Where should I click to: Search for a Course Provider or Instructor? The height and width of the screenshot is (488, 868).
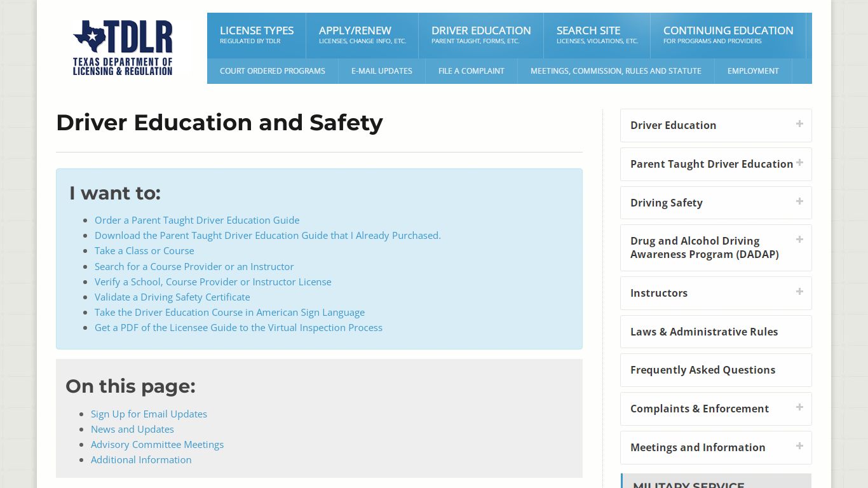pos(194,266)
